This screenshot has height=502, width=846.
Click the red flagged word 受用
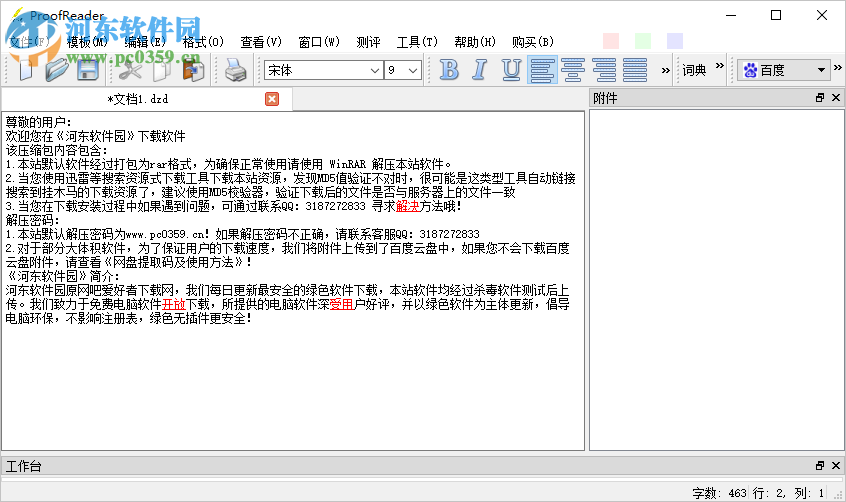point(342,304)
